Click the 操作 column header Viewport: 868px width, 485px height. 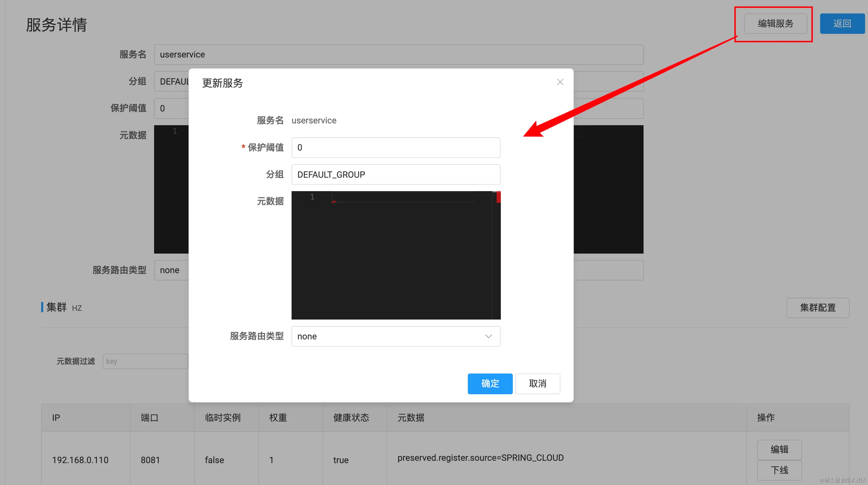(x=766, y=418)
